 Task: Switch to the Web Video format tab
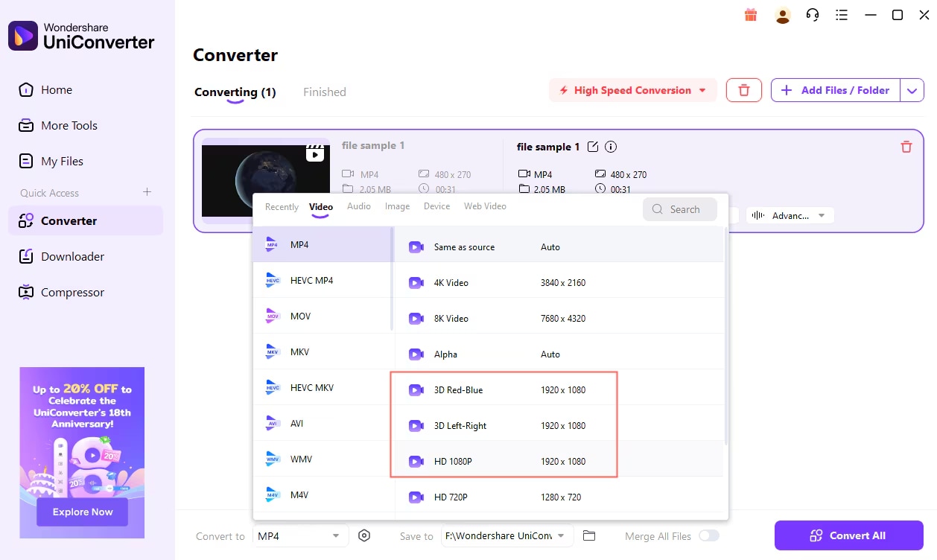[x=485, y=206]
